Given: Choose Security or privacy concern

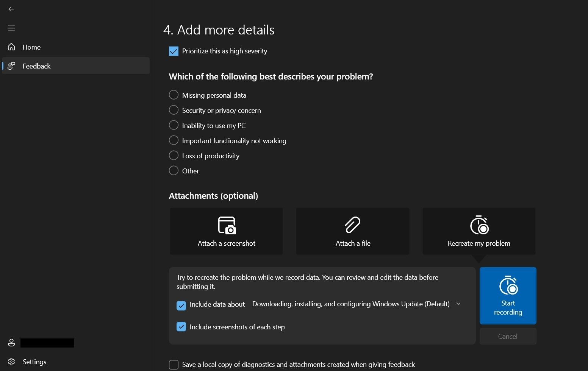Looking at the screenshot, I should 174,110.
